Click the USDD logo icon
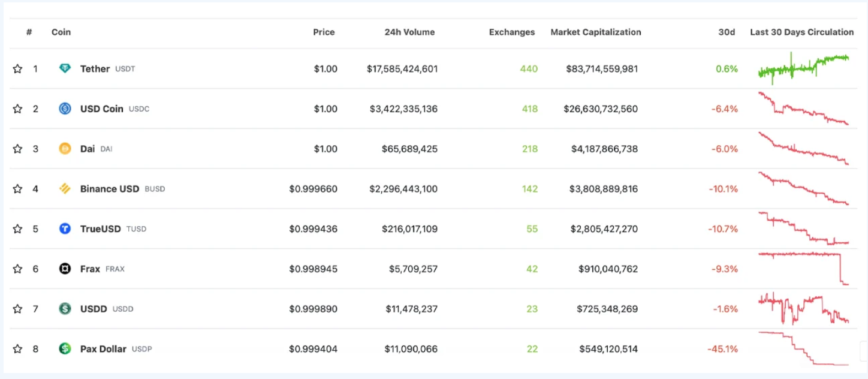 click(x=65, y=309)
